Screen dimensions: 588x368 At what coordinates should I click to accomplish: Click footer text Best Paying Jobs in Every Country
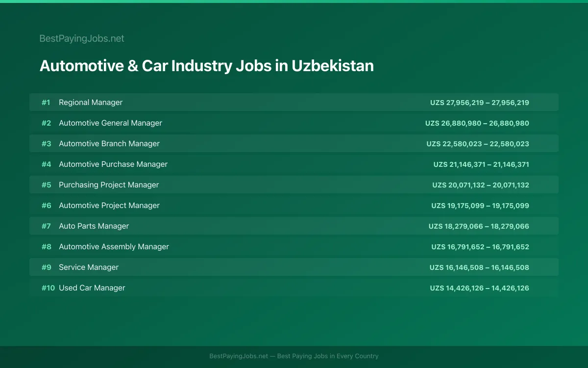pyautogui.click(x=328, y=356)
